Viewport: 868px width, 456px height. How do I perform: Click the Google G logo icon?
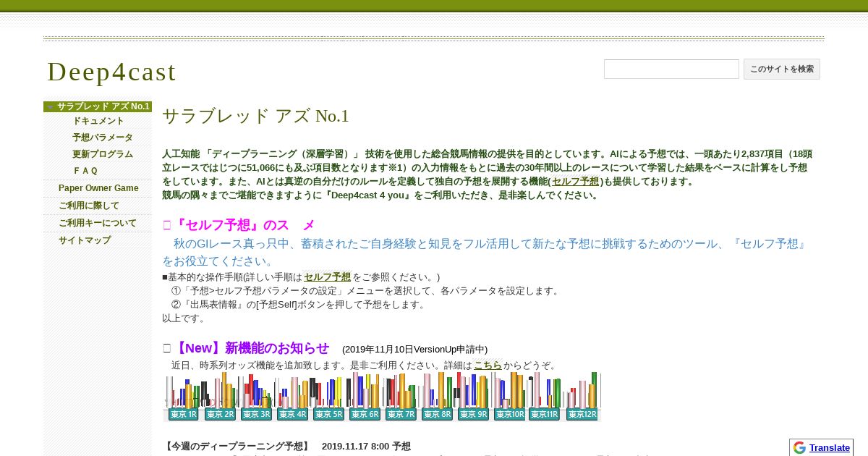tap(799, 448)
